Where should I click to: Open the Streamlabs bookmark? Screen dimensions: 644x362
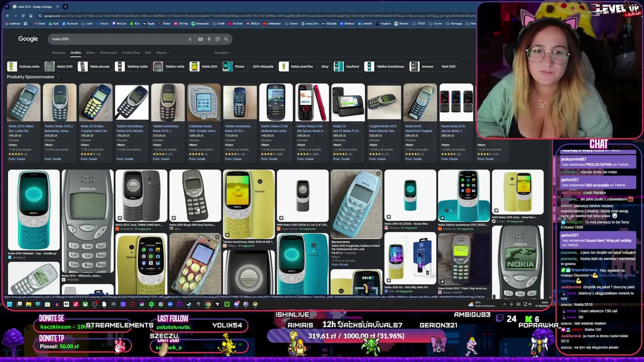[201, 24]
